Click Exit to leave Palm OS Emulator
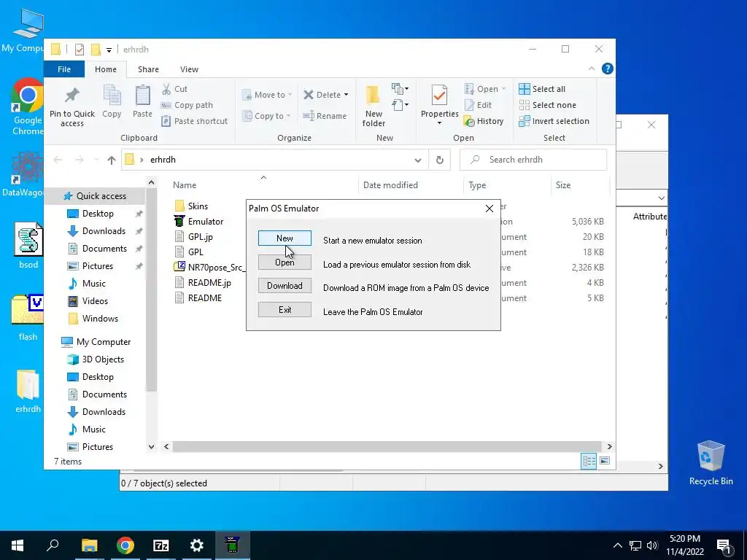This screenshot has width=747, height=560. [x=285, y=309]
